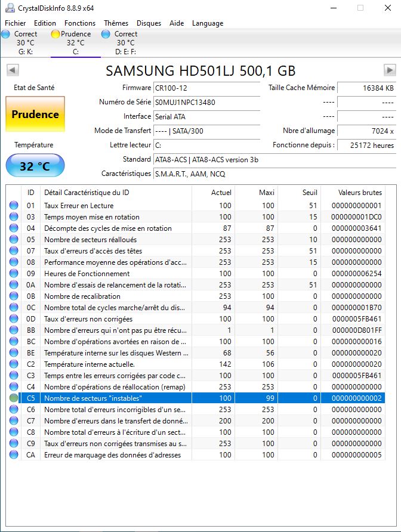Click the yellow Prudence health status button
The height and width of the screenshot is (532, 401).
(35, 114)
